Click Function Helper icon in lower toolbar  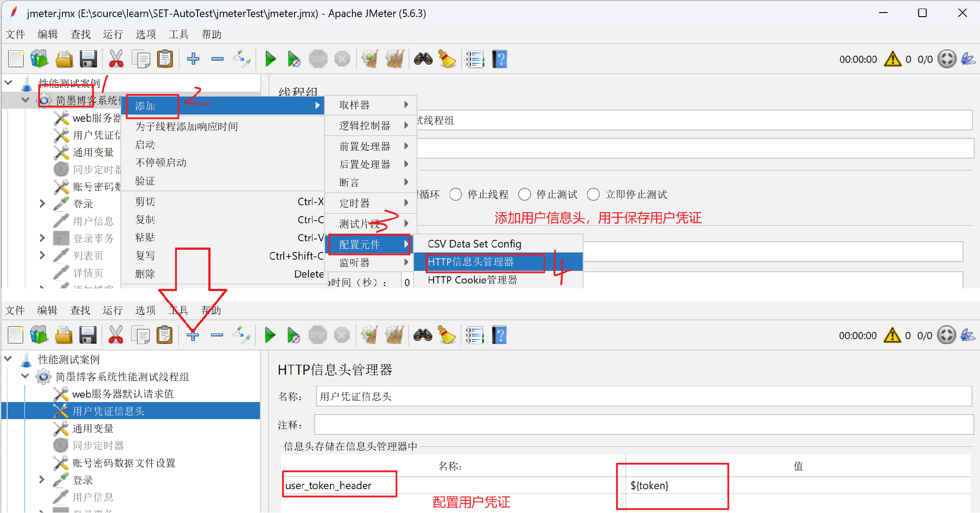[475, 335]
